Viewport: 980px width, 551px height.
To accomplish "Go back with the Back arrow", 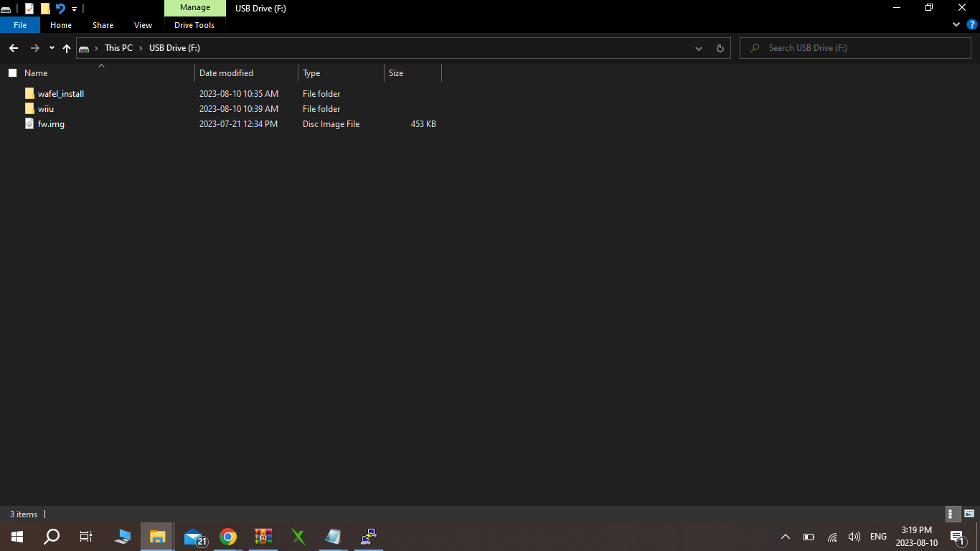I will pos(13,48).
